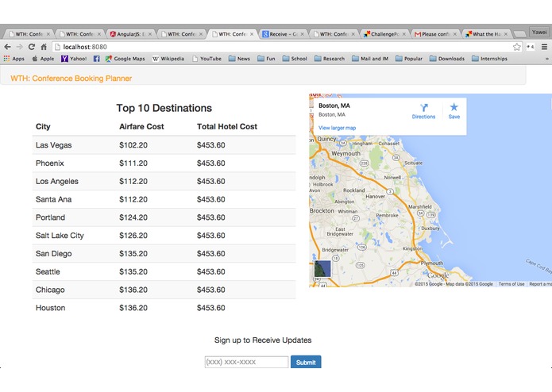The image size is (552, 392).
Task: Open the Downloads bookmarks folder
Action: tap(447, 59)
